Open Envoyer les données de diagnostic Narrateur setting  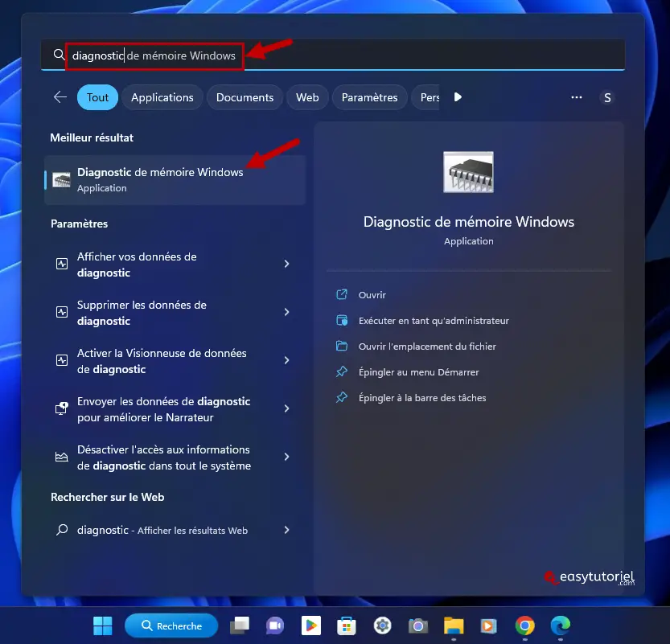175,409
